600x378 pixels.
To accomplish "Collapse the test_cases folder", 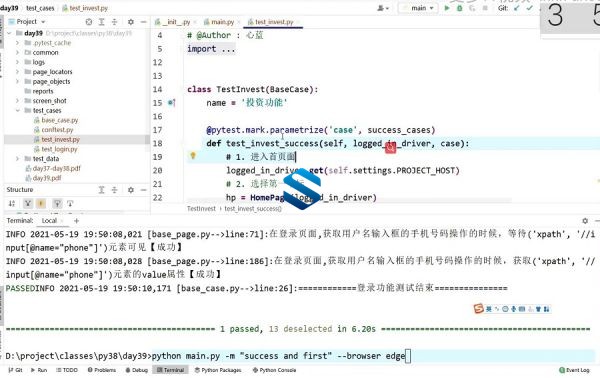I will coord(17,111).
